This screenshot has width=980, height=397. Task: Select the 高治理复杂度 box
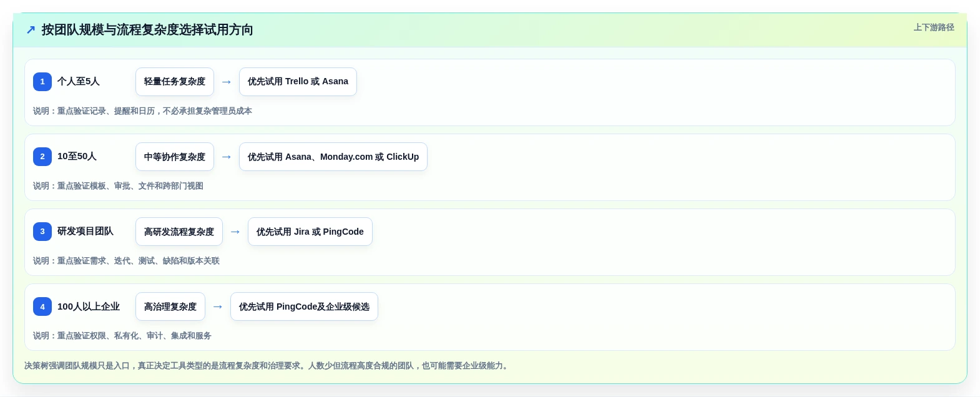(x=170, y=306)
